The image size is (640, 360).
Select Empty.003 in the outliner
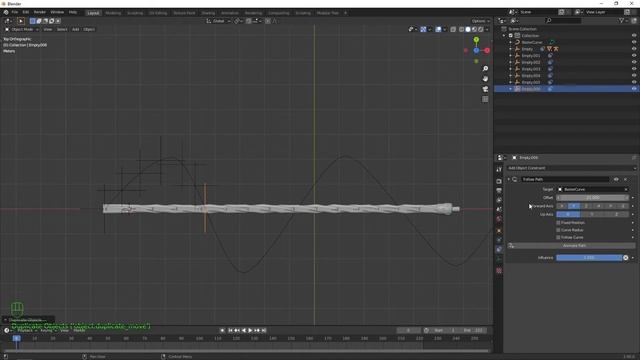531,69
